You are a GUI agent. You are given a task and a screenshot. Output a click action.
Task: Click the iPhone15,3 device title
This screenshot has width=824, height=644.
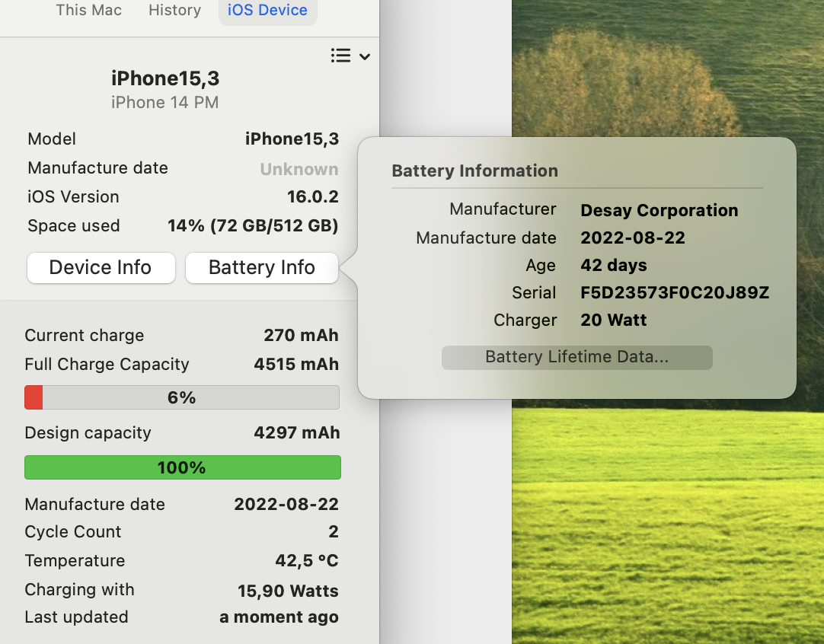pyautogui.click(x=165, y=78)
